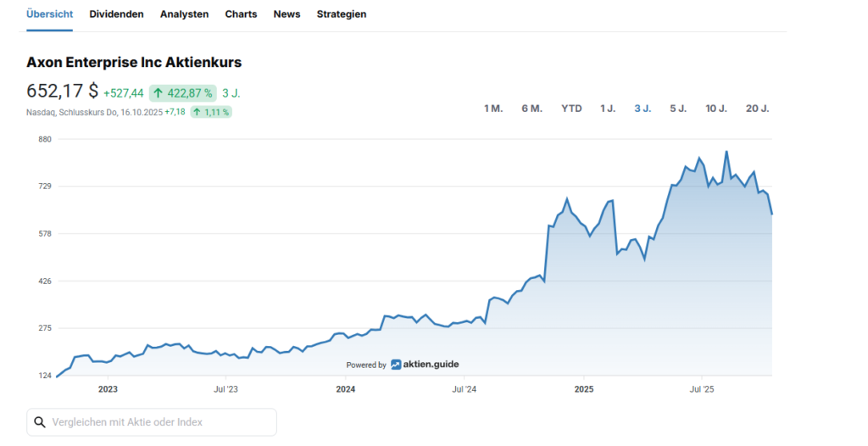868x446 pixels.
Task: Open the News tab
Action: coord(287,14)
